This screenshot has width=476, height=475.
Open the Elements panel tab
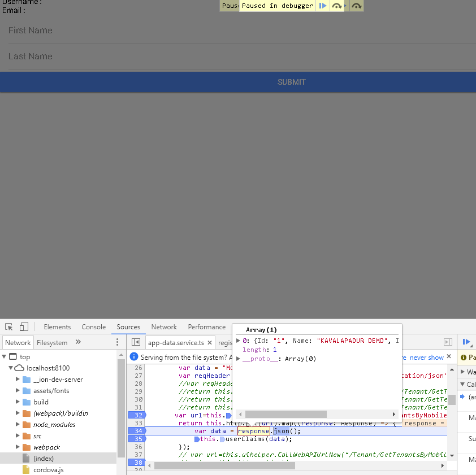(x=57, y=327)
